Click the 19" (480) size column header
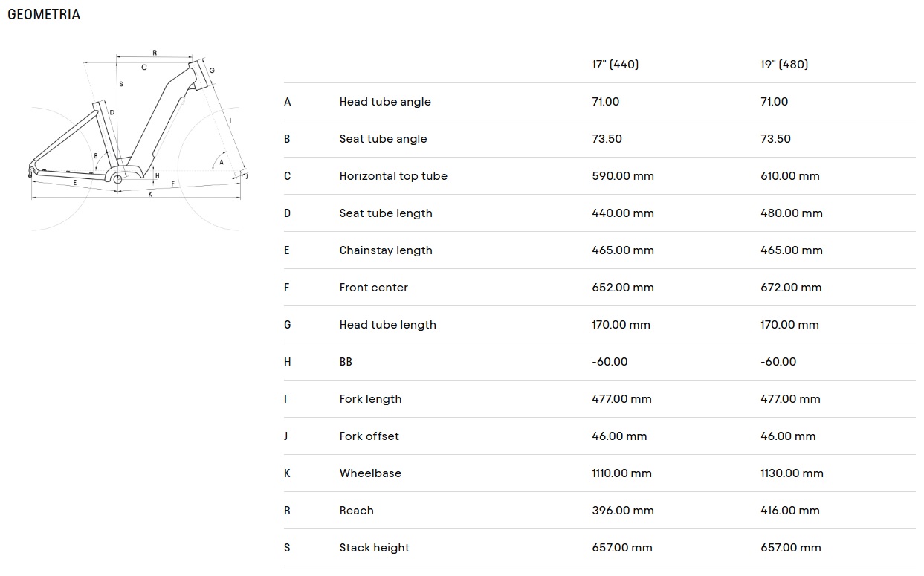 tap(784, 65)
